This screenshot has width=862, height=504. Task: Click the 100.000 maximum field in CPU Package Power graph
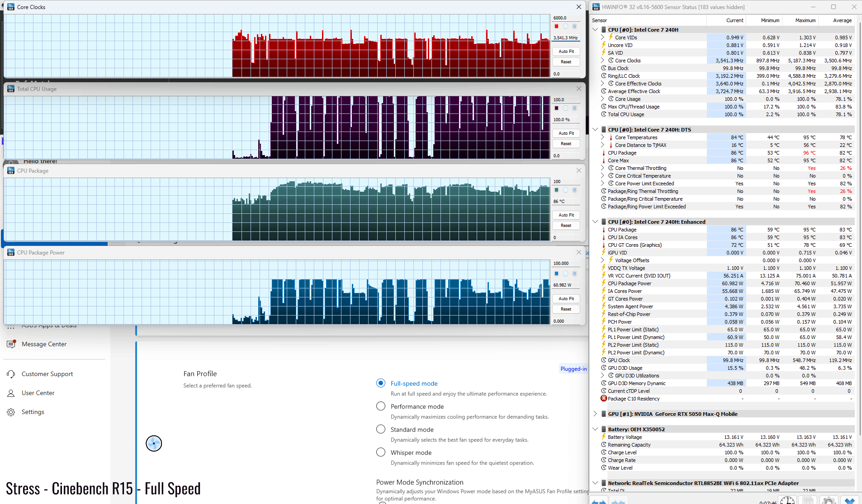566,264
